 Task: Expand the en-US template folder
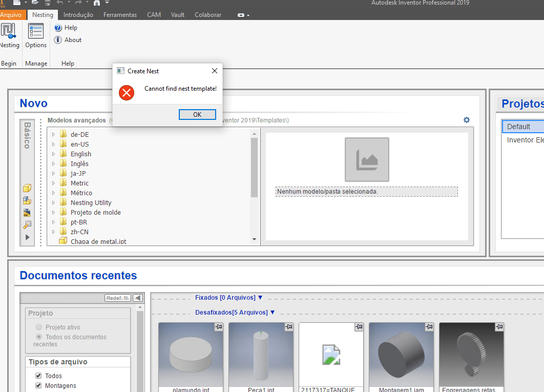pos(53,144)
